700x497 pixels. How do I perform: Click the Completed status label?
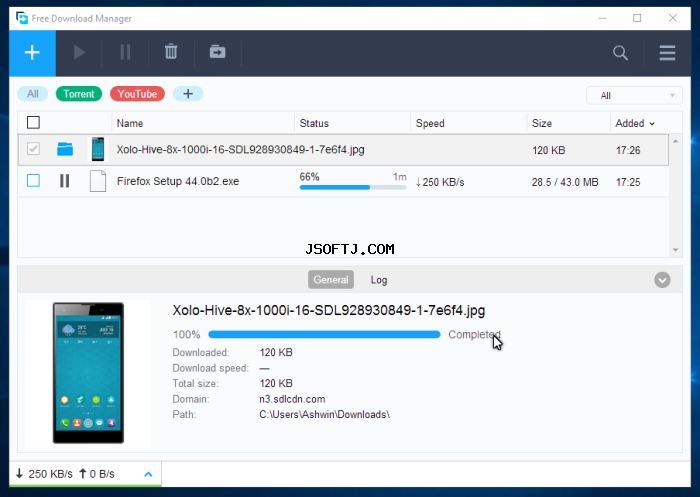click(474, 334)
